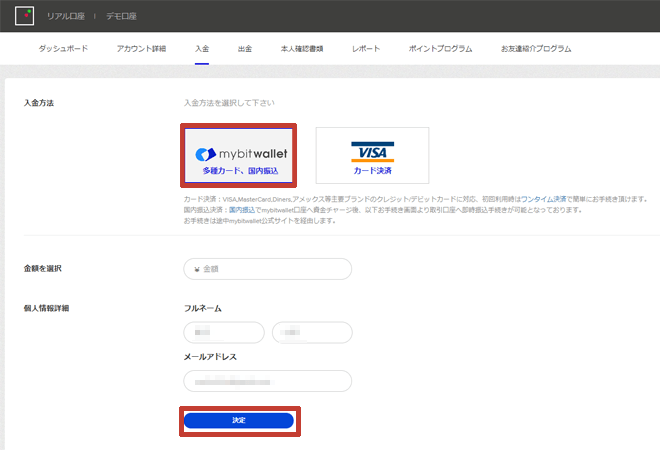Select the 入金 tab
Image resolution: width=660 pixels, height=450 pixels.
202,48
